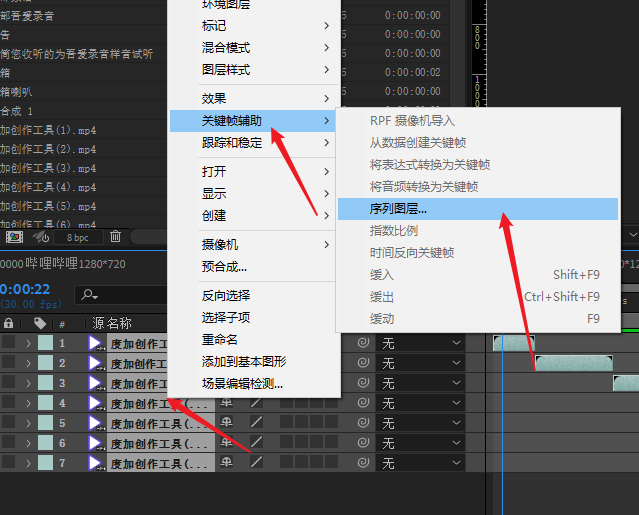The height and width of the screenshot is (515, 639).
Task: Click the label tag column header icon
Action: pos(40,324)
